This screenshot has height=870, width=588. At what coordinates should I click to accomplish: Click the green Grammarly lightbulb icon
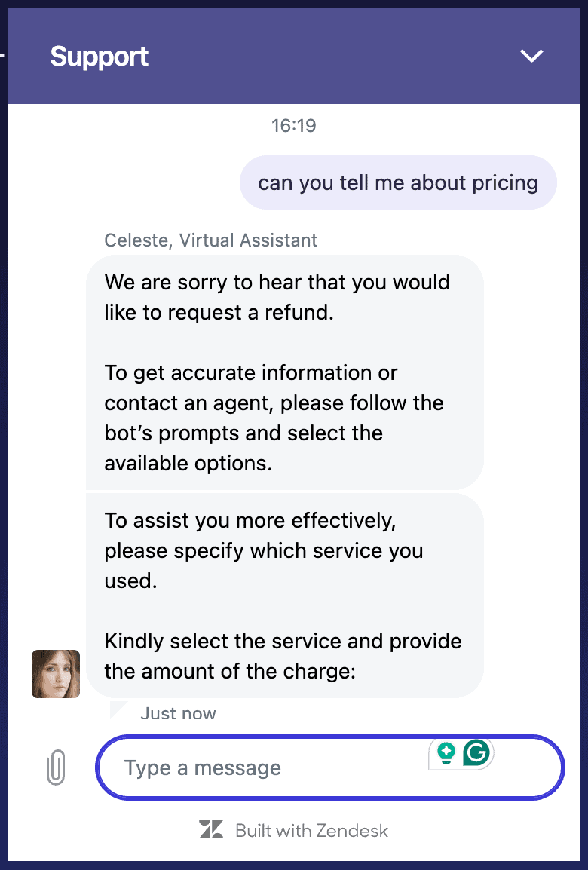coord(446,753)
